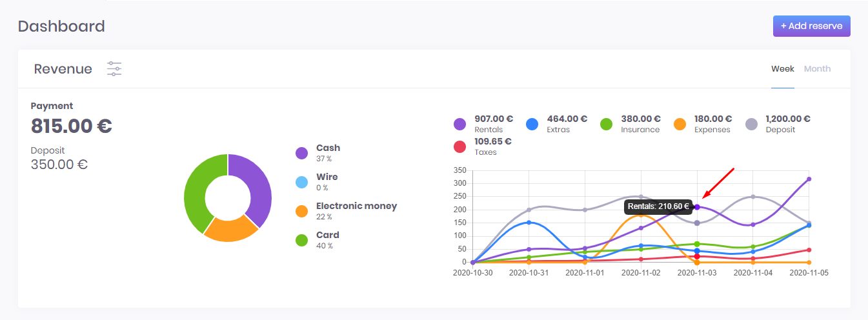The width and height of the screenshot is (868, 320).
Task: Click the 350.00 € deposit amount
Action: click(x=59, y=165)
